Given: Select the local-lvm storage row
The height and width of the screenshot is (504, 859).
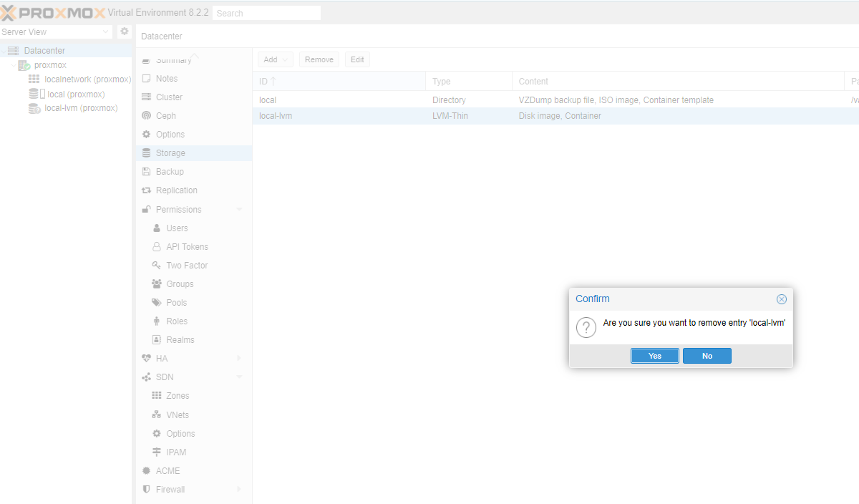Looking at the screenshot, I should point(555,116).
